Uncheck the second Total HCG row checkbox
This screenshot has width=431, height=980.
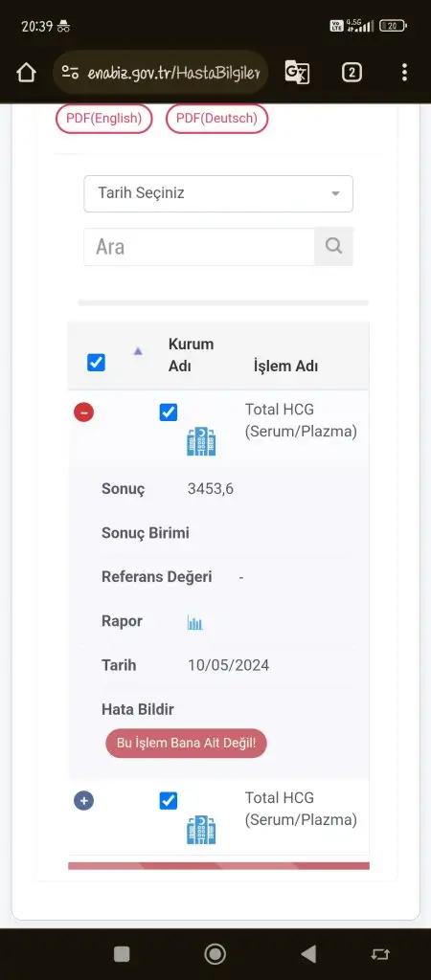169,801
